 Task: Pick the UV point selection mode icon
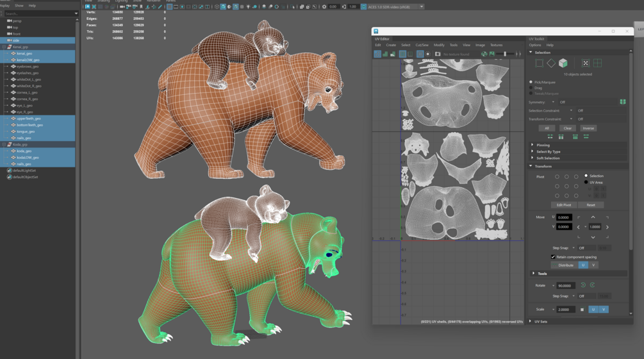tap(586, 63)
